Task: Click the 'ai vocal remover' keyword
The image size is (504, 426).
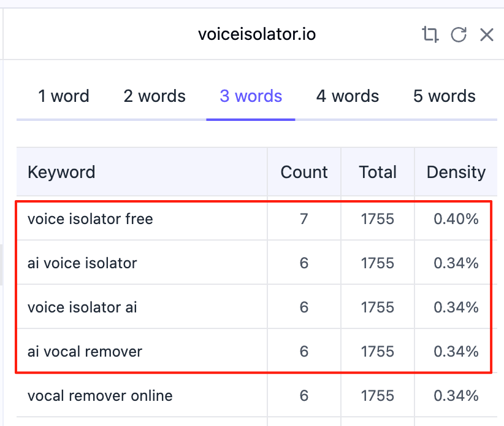Action: pyautogui.click(x=85, y=351)
